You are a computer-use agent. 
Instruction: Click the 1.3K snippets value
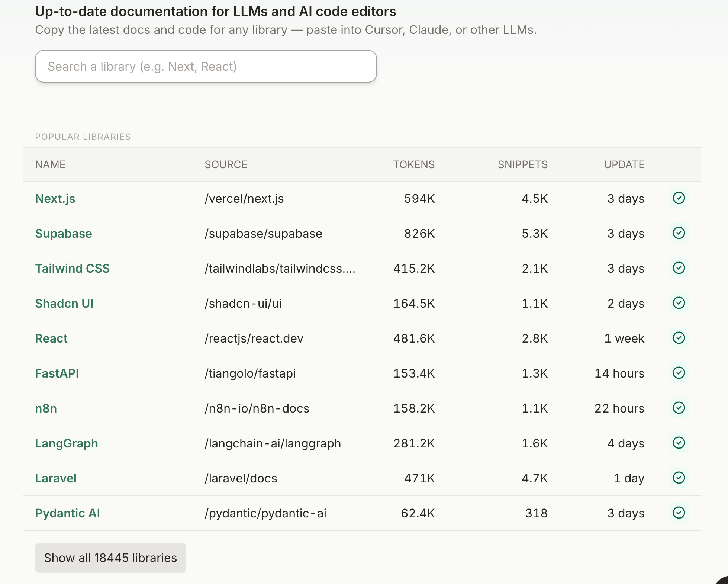[535, 373]
